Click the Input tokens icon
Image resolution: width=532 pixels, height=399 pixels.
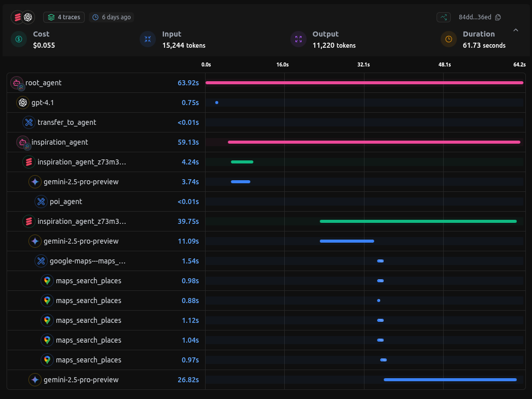[x=147, y=39]
